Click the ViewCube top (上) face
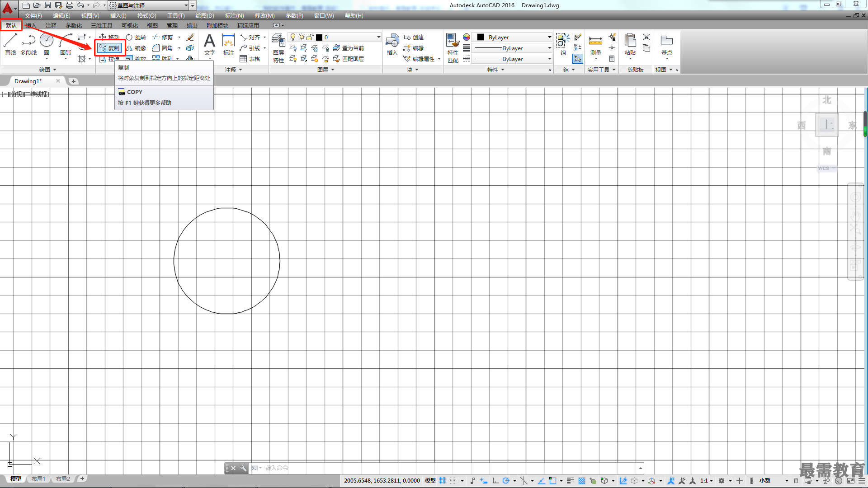Viewport: 868px width, 488px height. [x=827, y=124]
